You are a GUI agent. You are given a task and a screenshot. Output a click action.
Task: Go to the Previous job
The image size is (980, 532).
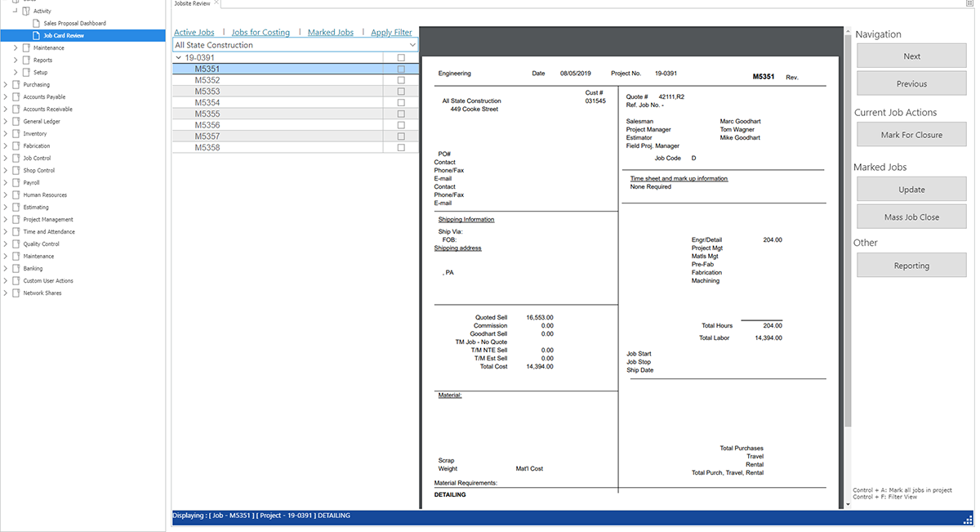click(911, 83)
